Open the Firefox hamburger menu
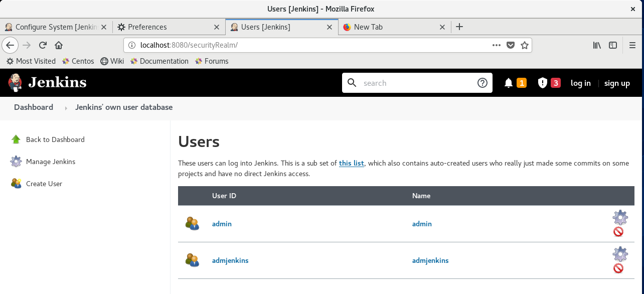This screenshot has width=644, height=294. click(632, 45)
